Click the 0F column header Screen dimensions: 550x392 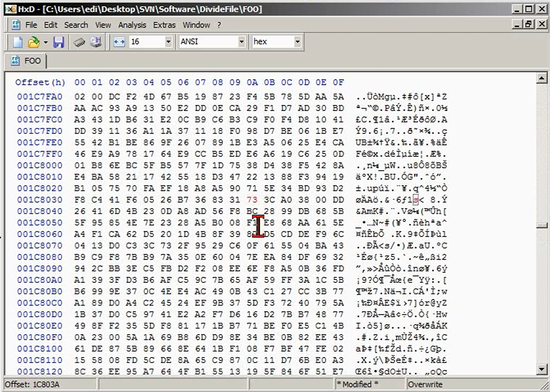(x=338, y=82)
